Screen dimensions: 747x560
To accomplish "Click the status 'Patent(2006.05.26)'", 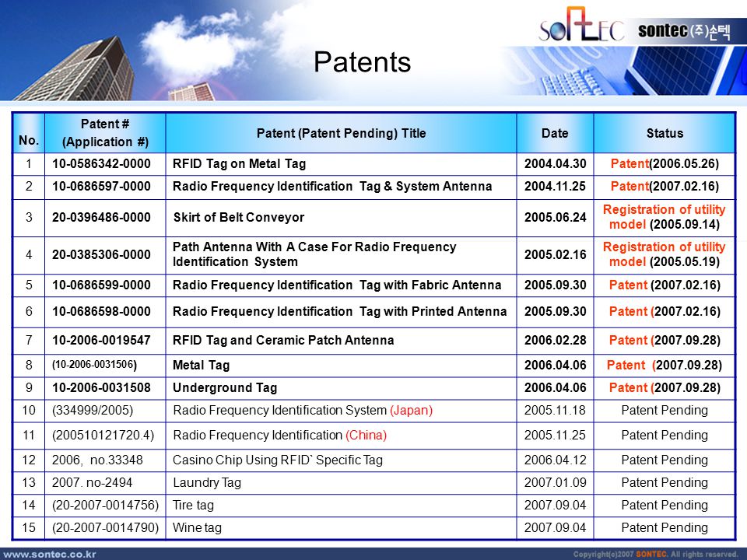I will click(x=665, y=164).
